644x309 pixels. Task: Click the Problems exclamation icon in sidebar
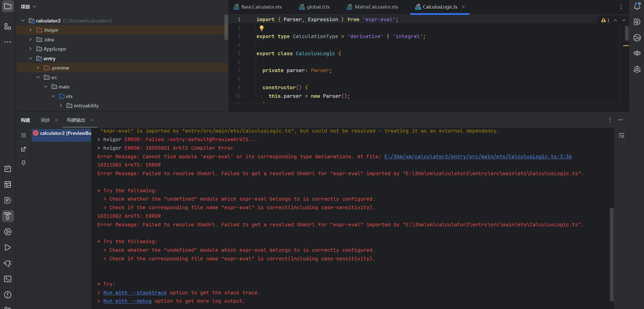(x=8, y=295)
